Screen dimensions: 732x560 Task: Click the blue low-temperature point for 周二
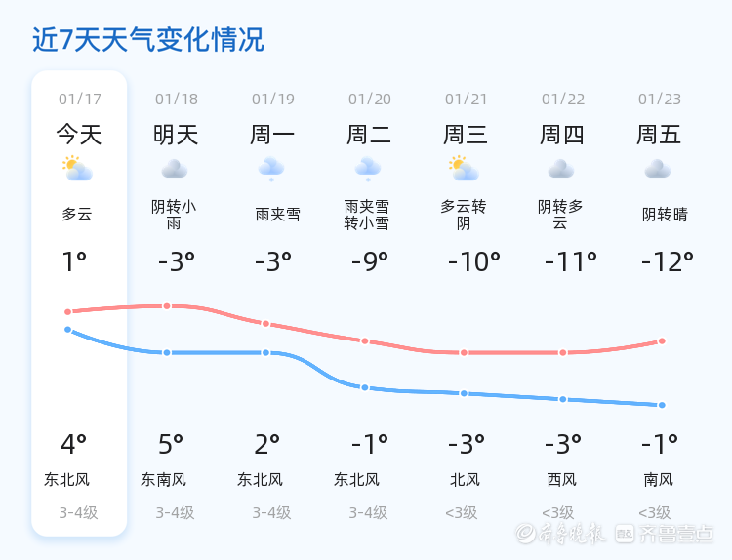click(x=365, y=387)
